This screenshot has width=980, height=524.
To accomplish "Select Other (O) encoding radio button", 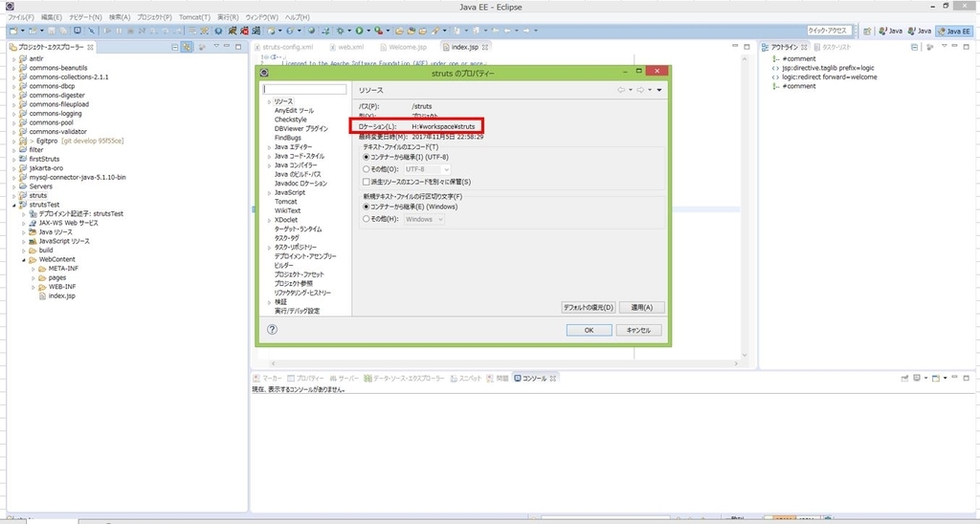I will (367, 169).
